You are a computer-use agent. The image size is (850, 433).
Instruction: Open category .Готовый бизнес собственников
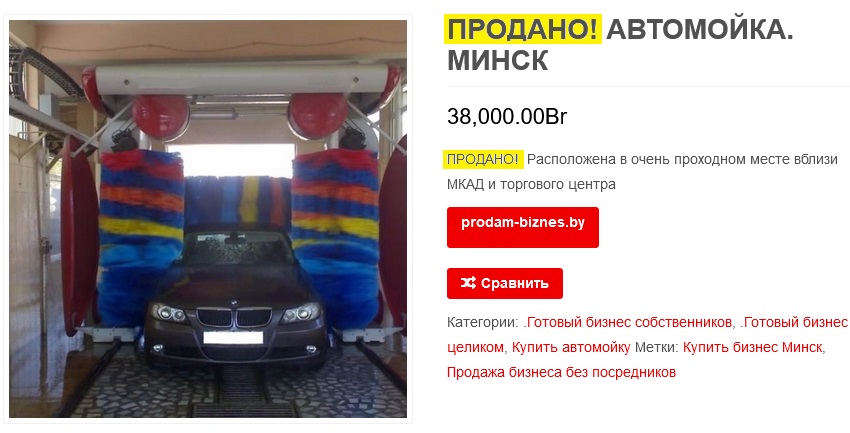[627, 322]
